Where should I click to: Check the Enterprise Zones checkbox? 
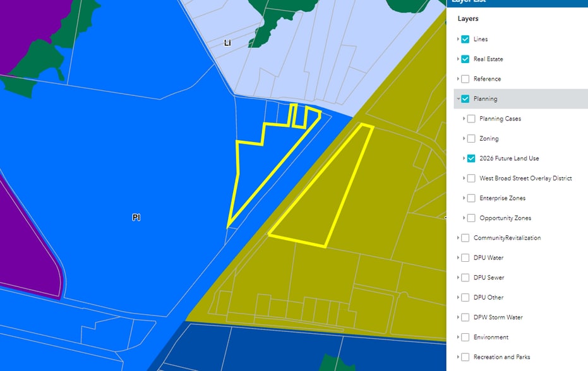coord(471,198)
